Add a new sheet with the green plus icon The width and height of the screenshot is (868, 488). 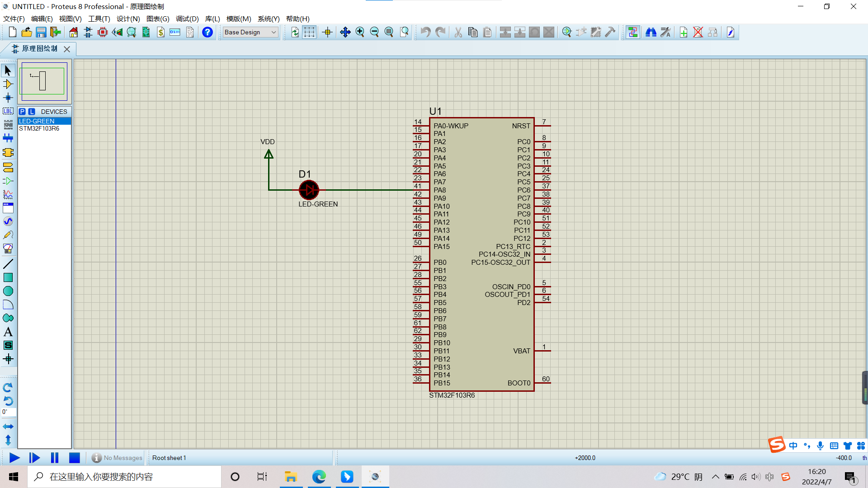click(x=684, y=32)
